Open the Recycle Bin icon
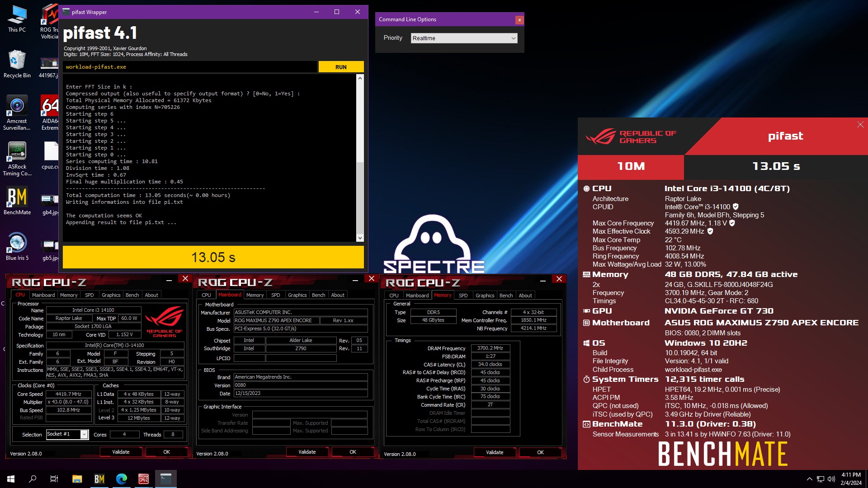Image resolution: width=868 pixels, height=488 pixels. [x=17, y=64]
